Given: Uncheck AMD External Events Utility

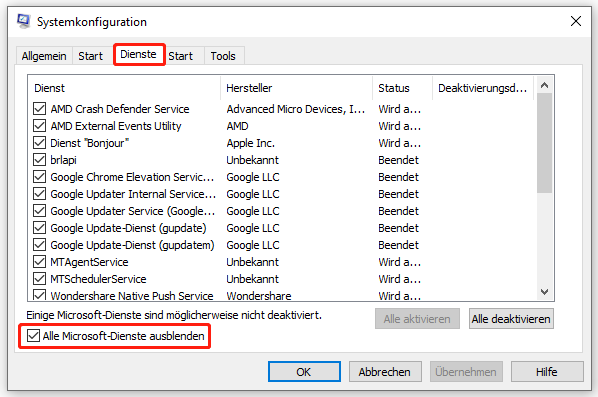Looking at the screenshot, I should pos(40,126).
